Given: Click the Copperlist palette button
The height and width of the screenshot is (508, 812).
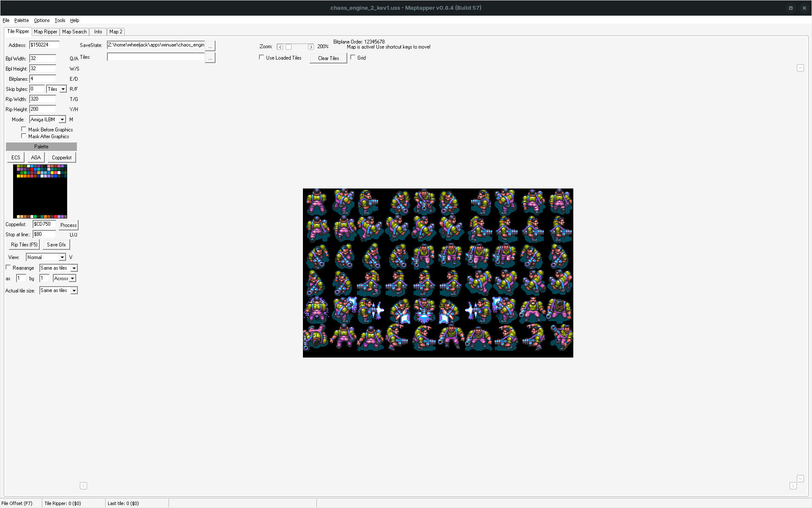Looking at the screenshot, I should point(62,158).
